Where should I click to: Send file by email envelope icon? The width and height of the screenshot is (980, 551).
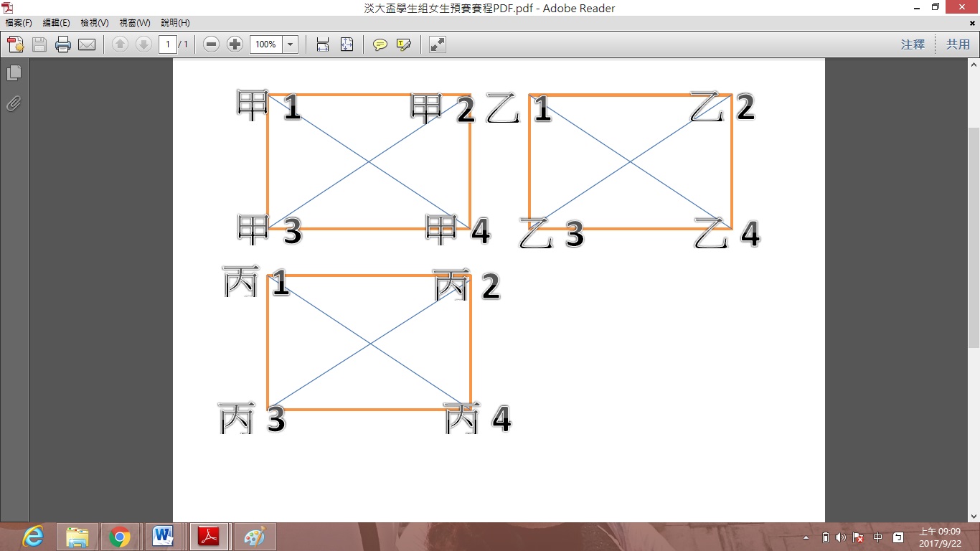[x=87, y=44]
